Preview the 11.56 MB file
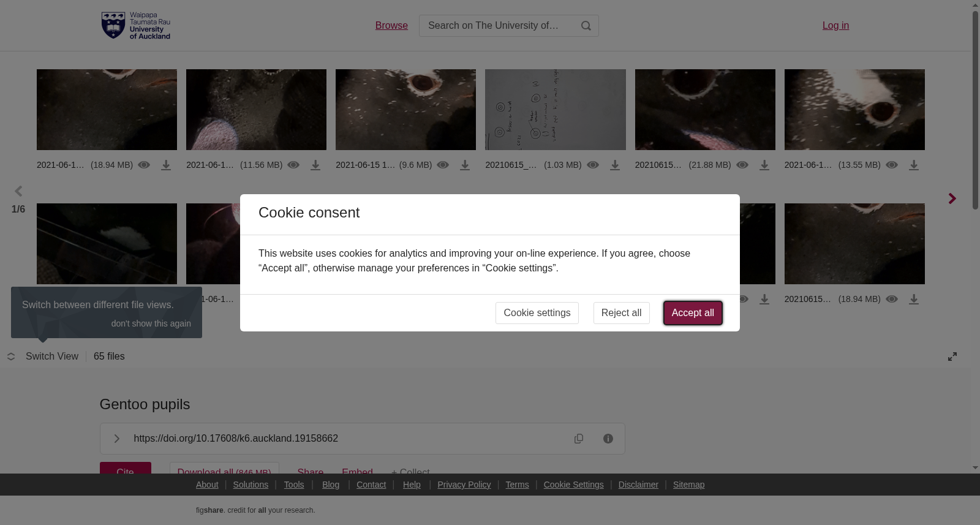The width and height of the screenshot is (980, 525). click(293, 165)
